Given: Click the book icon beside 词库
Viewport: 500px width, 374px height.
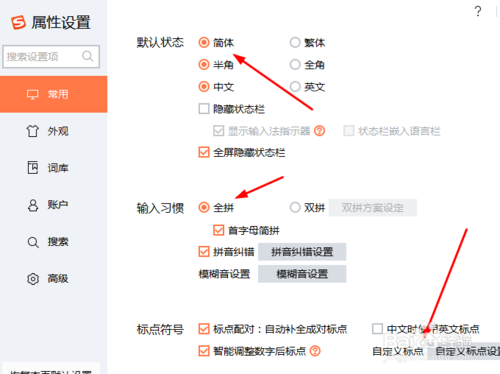Looking at the screenshot, I should (x=33, y=167).
